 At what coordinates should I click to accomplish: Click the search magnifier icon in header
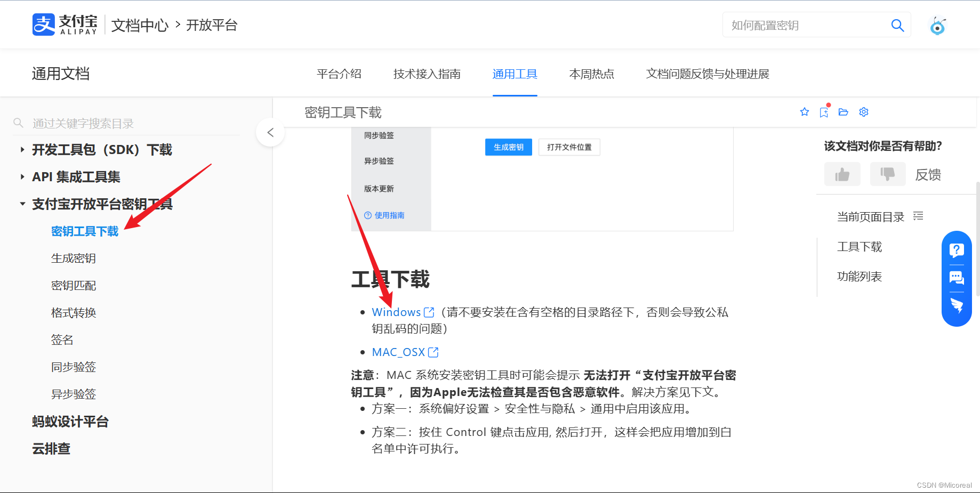pyautogui.click(x=897, y=25)
